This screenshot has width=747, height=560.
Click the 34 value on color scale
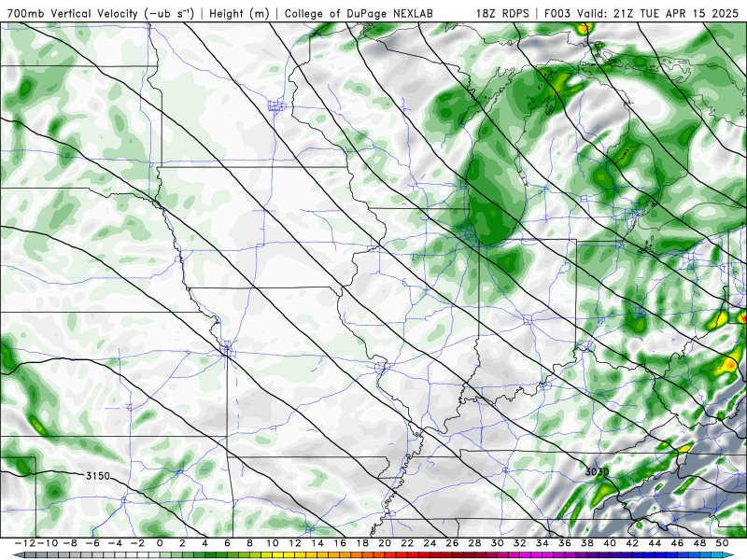tap(543, 543)
